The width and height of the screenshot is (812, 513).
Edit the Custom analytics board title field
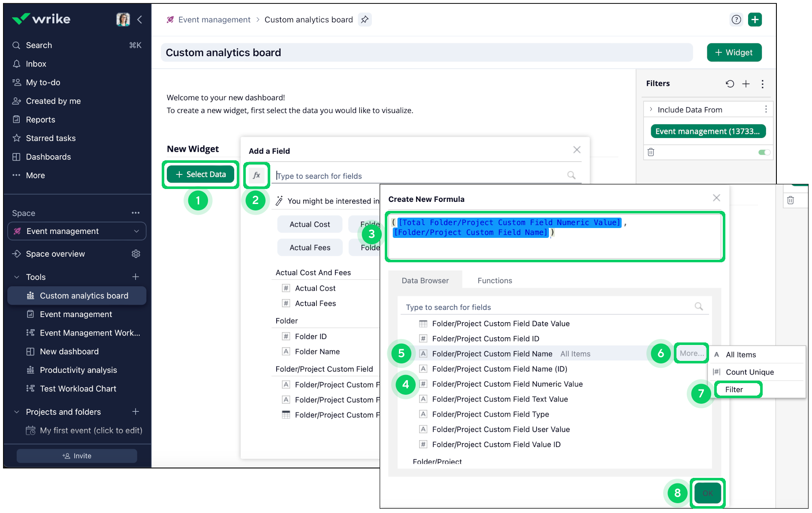pos(427,52)
